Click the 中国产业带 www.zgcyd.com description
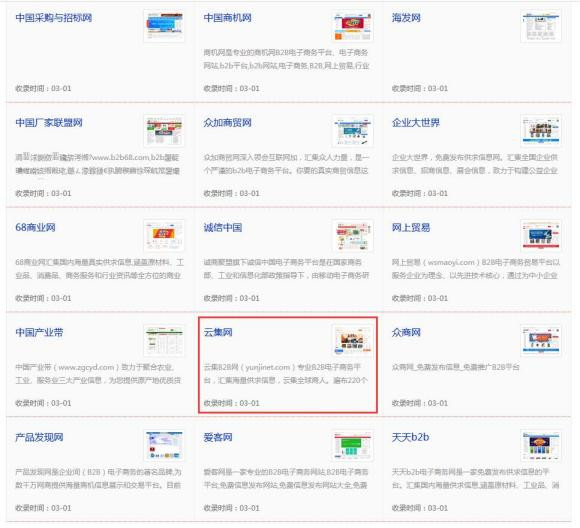Viewport: 580px width, 528px height. tap(98, 374)
